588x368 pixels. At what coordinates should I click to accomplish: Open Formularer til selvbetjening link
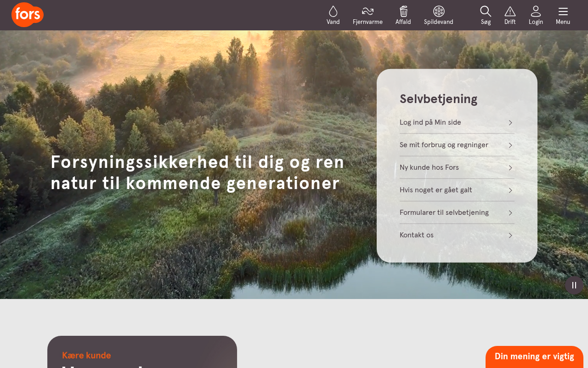pos(457,213)
